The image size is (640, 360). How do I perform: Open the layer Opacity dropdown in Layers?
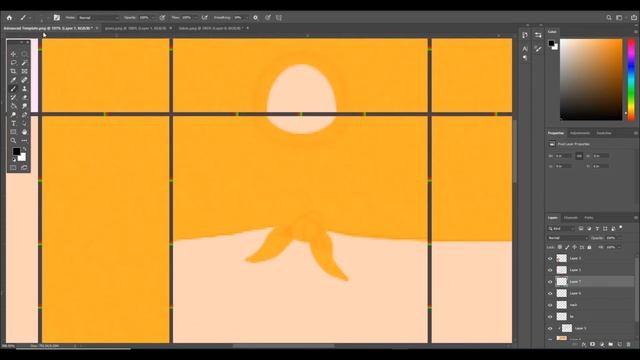coord(621,238)
